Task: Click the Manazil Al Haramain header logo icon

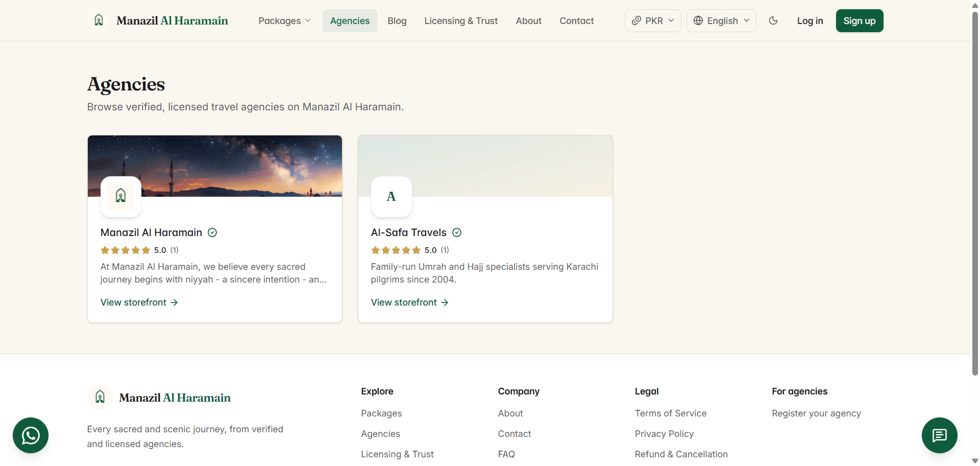Action: 99,20
